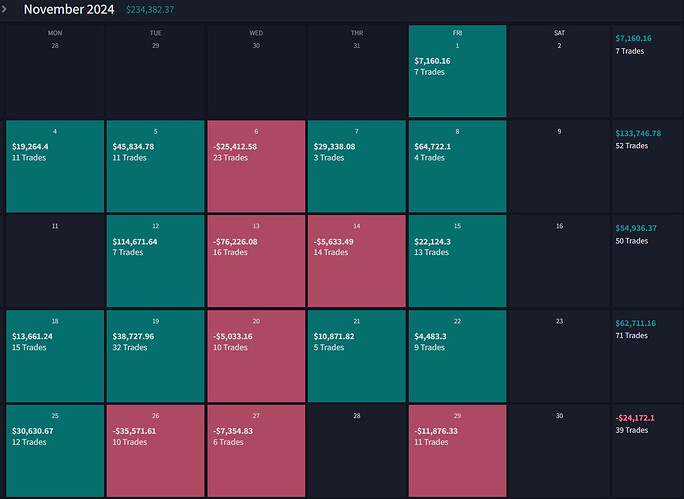Screen dimensions: 684x499
Task: Click the $30,630.67 day on November 25
Action: click(55, 450)
